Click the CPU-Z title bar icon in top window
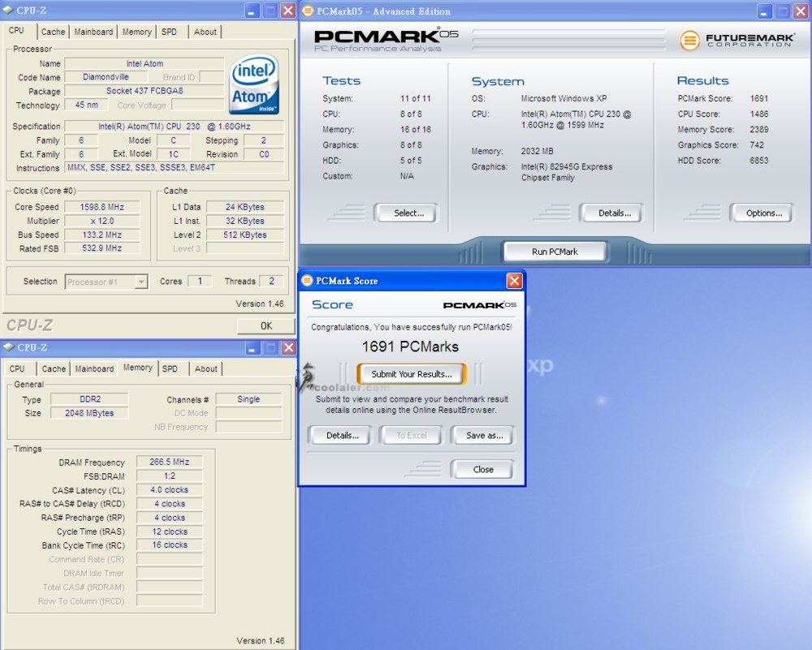 (x=8, y=10)
